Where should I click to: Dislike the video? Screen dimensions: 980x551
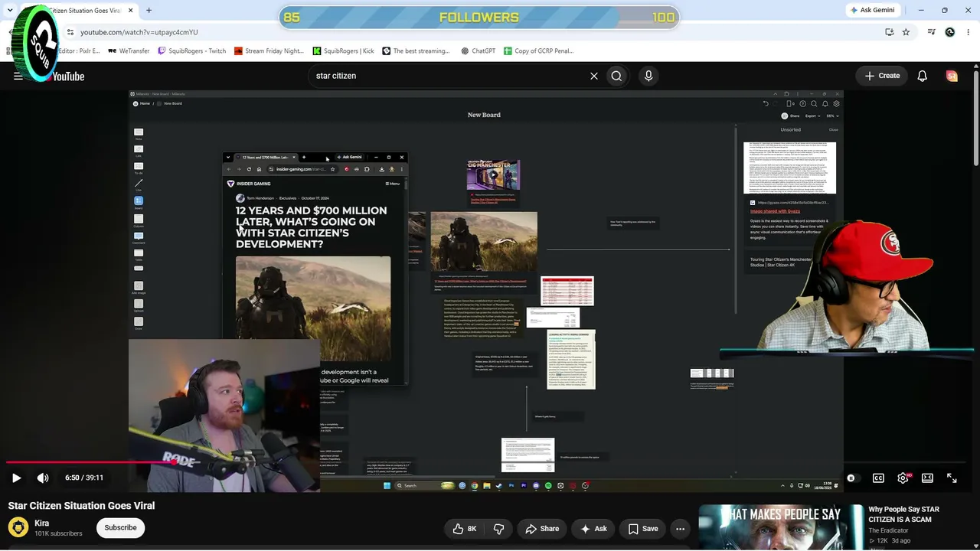(498, 529)
